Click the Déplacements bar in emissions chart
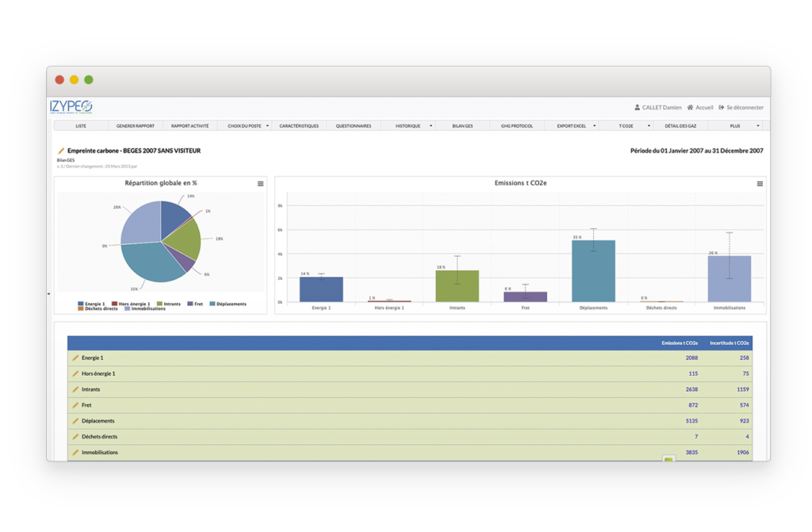812x532 pixels. 593,271
